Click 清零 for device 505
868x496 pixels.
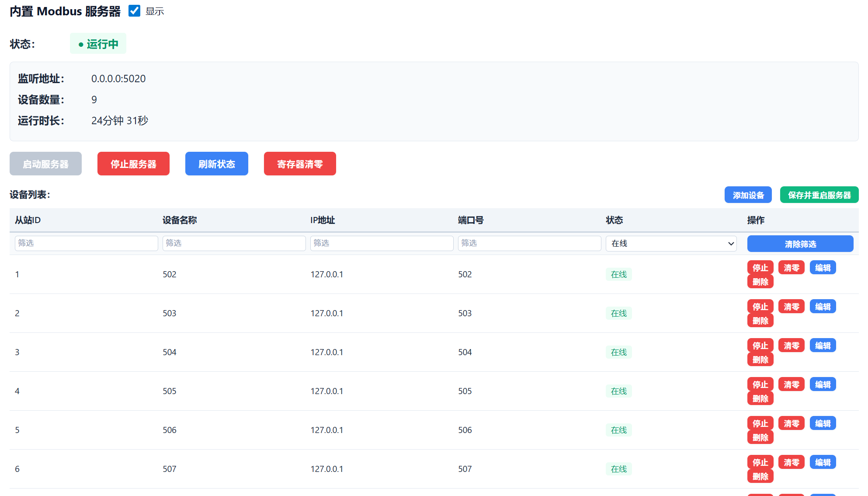[x=792, y=384]
